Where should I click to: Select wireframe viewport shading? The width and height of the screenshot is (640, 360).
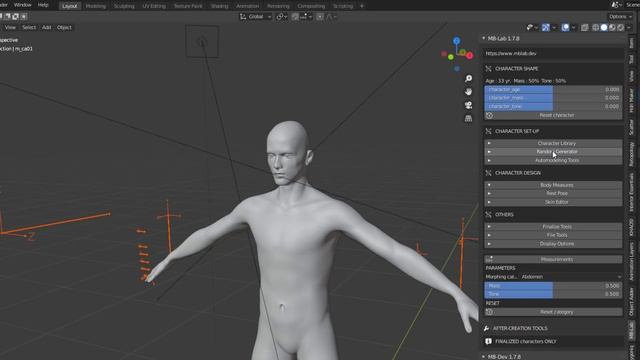(x=596, y=27)
